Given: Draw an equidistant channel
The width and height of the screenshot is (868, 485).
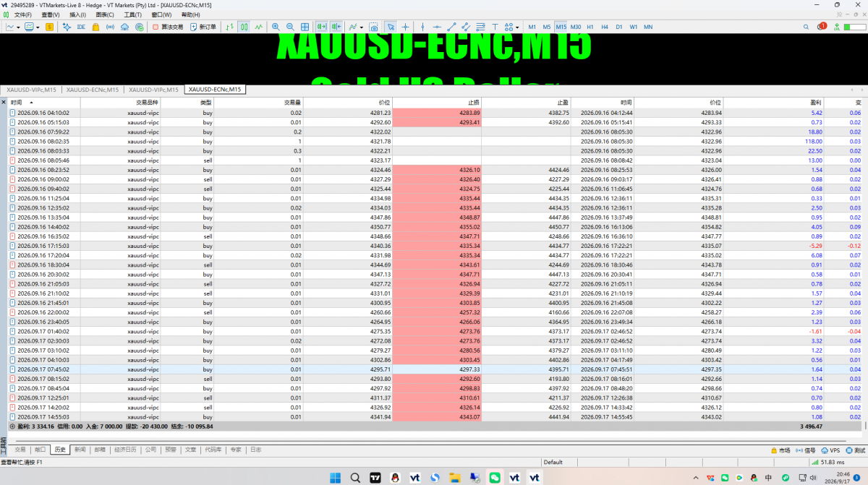Looking at the screenshot, I should pyautogui.click(x=466, y=27).
